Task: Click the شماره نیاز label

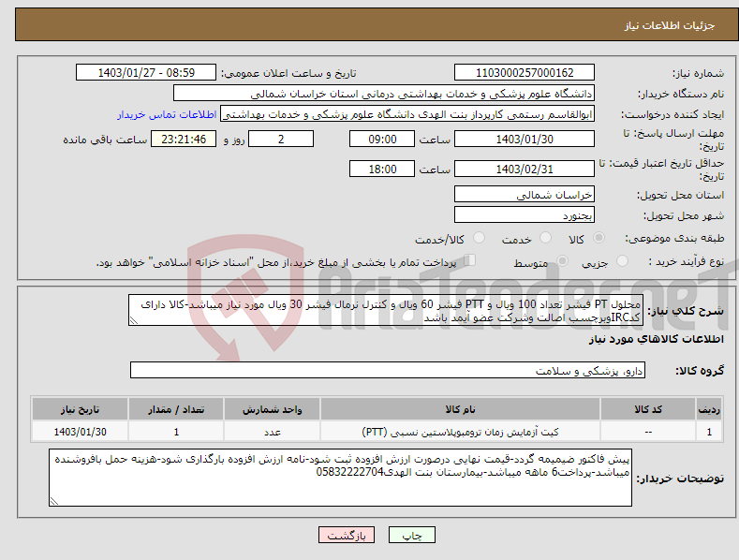Action: (698, 74)
